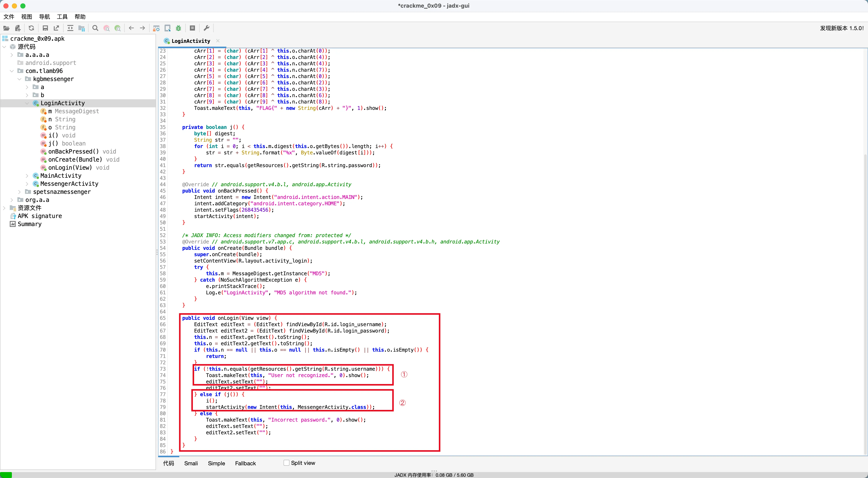Expand the MainActivity class node
Image resolution: width=868 pixels, height=478 pixels.
pos(27,176)
